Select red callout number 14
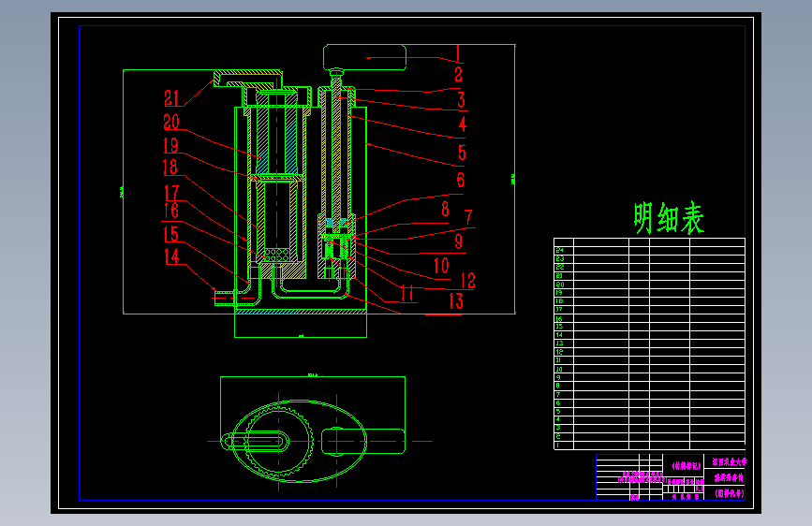 click(172, 256)
